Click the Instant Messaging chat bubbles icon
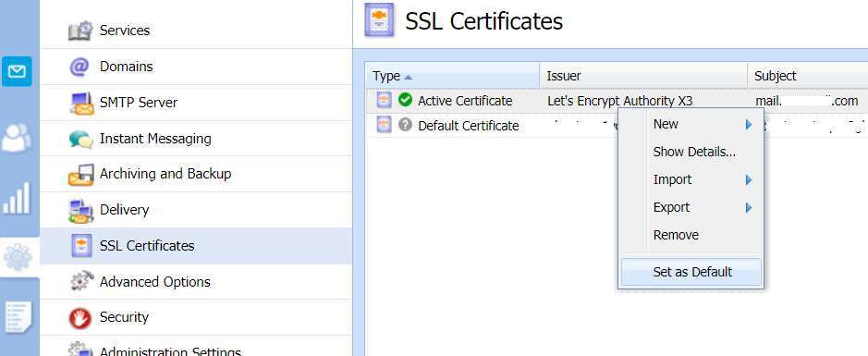This screenshot has height=356, width=868. [x=80, y=139]
